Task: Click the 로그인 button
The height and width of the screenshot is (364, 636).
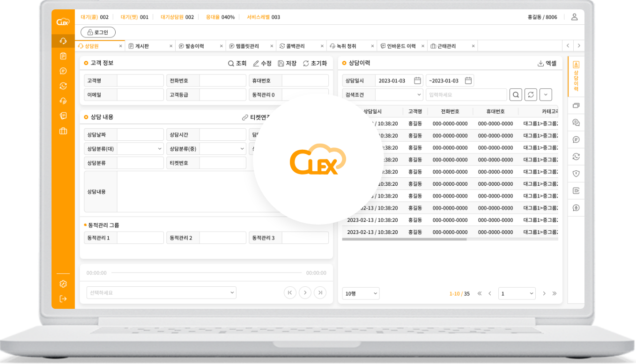Action: point(98,32)
